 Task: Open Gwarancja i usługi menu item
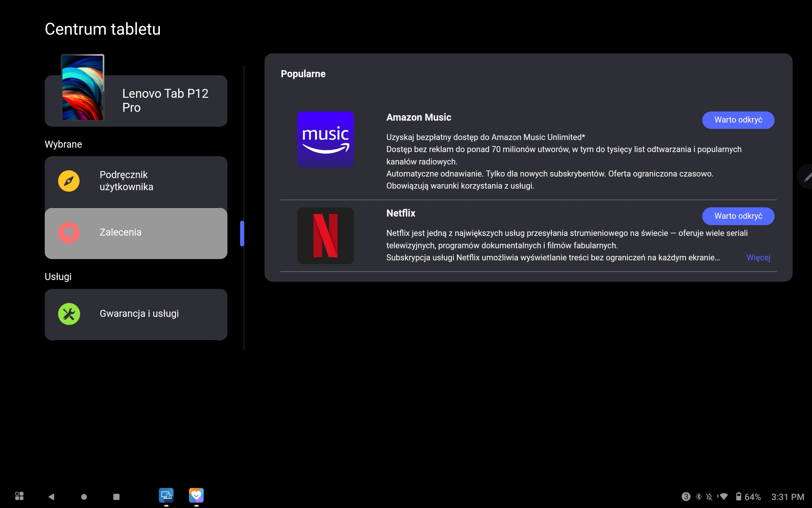click(x=136, y=314)
